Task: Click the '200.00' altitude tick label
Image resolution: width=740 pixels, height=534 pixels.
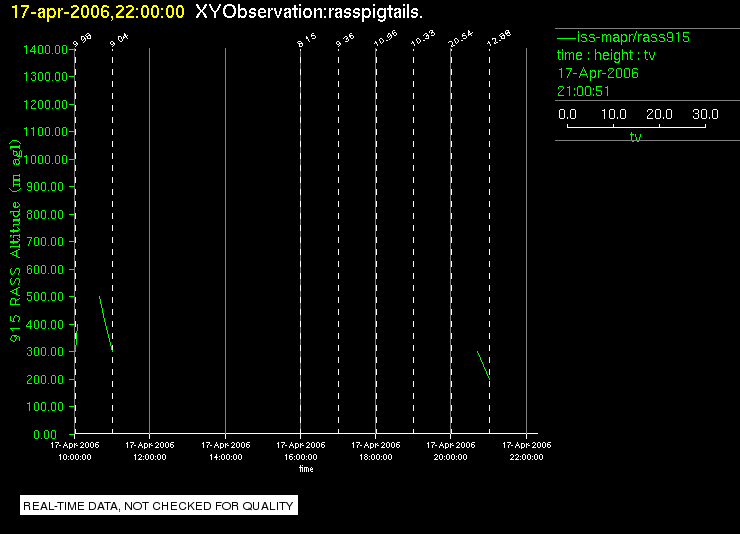Action: tap(45, 379)
